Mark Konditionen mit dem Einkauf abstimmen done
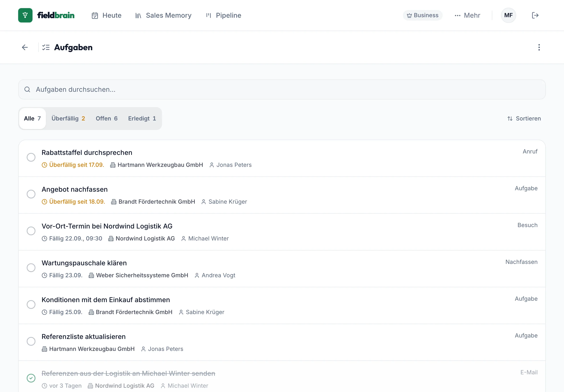564x392 pixels. click(x=31, y=305)
